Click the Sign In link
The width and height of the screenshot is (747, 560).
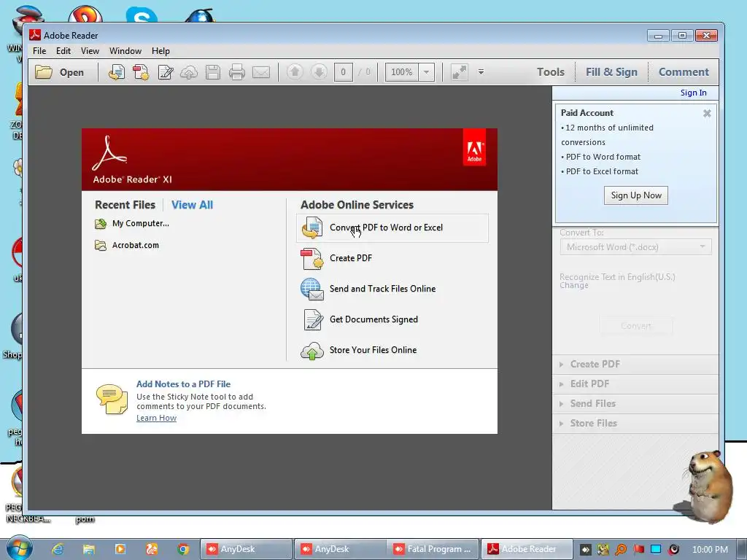pyautogui.click(x=693, y=93)
